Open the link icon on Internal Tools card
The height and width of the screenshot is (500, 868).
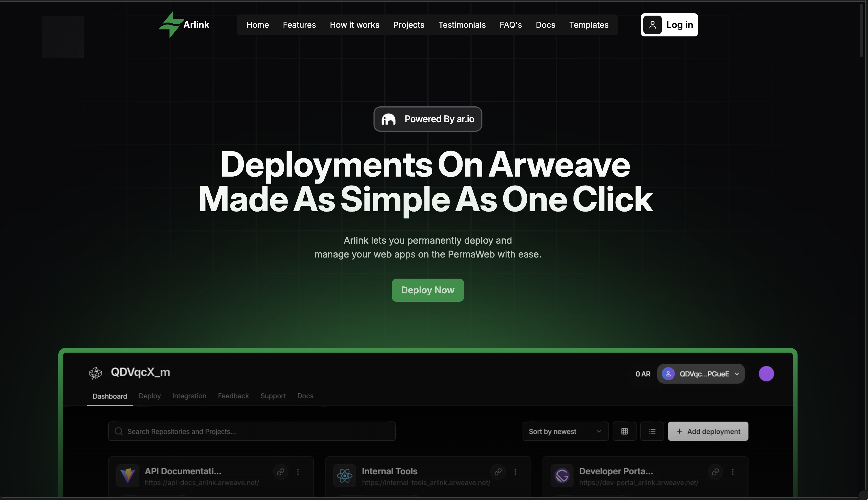[x=498, y=471]
